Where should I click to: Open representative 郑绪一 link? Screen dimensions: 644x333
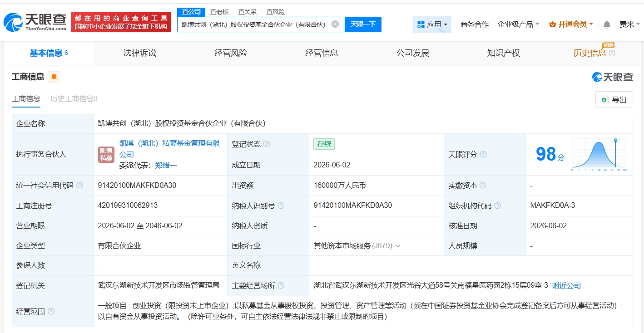coord(166,166)
